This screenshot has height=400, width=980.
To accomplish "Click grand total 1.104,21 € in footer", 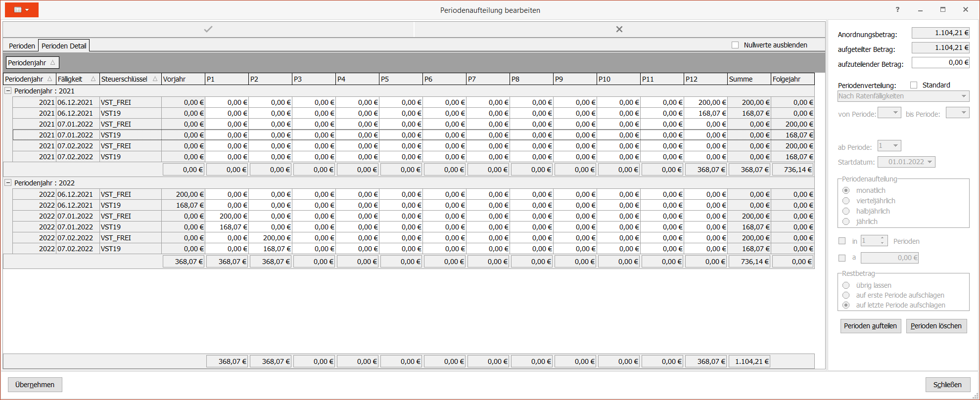I will [x=749, y=361].
